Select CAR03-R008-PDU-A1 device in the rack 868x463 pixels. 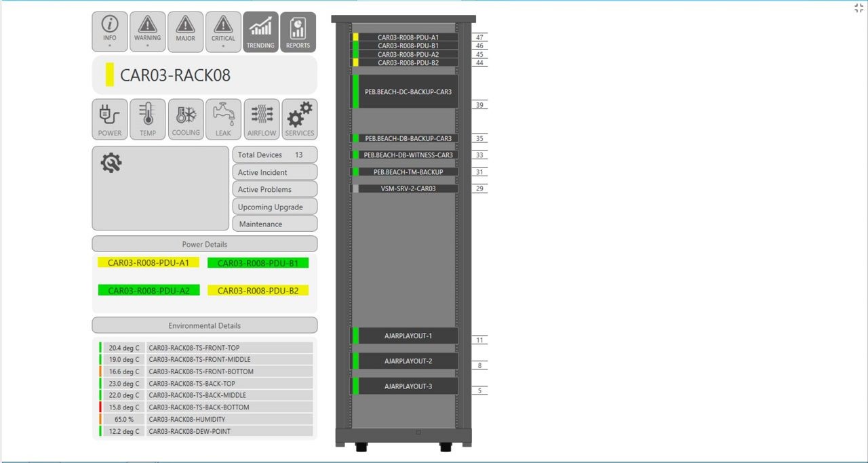(405, 37)
